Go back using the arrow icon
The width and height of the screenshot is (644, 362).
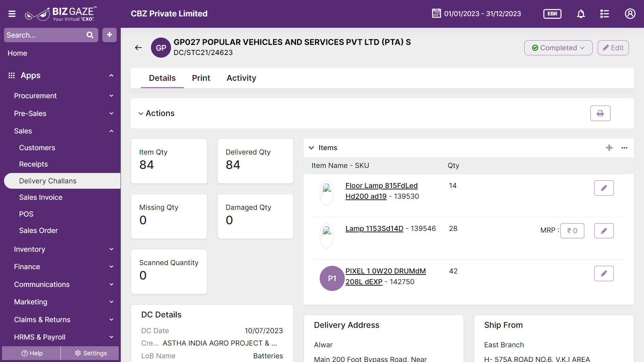coord(138,48)
